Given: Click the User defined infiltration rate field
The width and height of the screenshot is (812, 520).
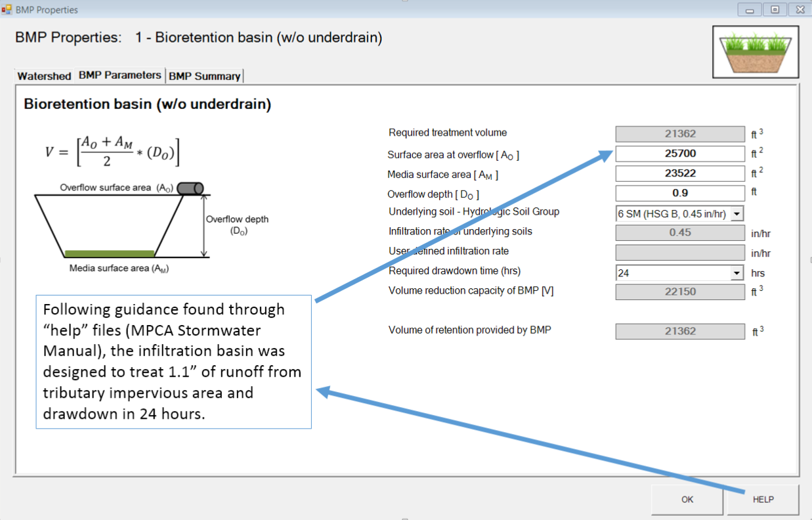Looking at the screenshot, I should (679, 252).
